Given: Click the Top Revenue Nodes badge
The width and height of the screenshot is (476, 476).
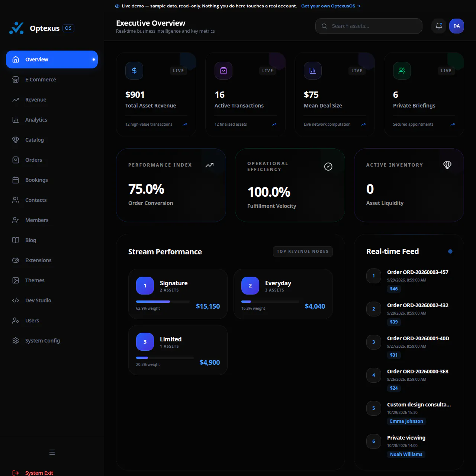Looking at the screenshot, I should (303, 251).
